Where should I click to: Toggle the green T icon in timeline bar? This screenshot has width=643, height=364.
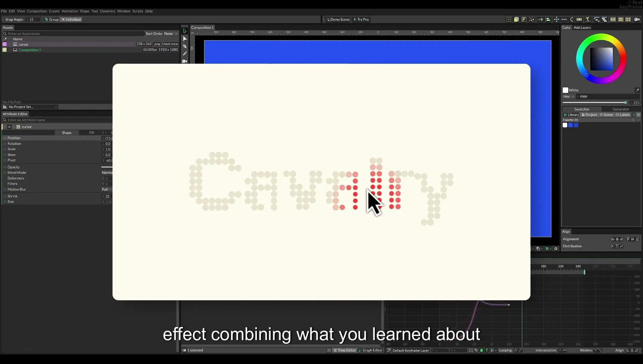tap(487, 350)
